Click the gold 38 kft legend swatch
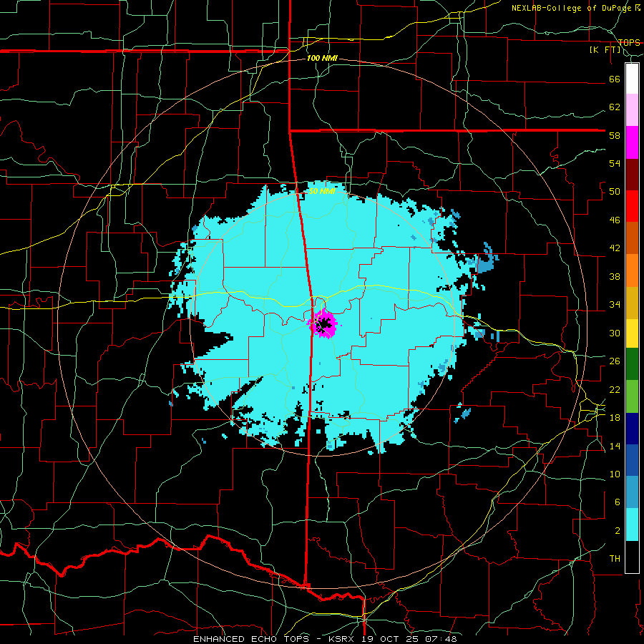Image resolution: width=644 pixels, height=644 pixels. [632, 303]
